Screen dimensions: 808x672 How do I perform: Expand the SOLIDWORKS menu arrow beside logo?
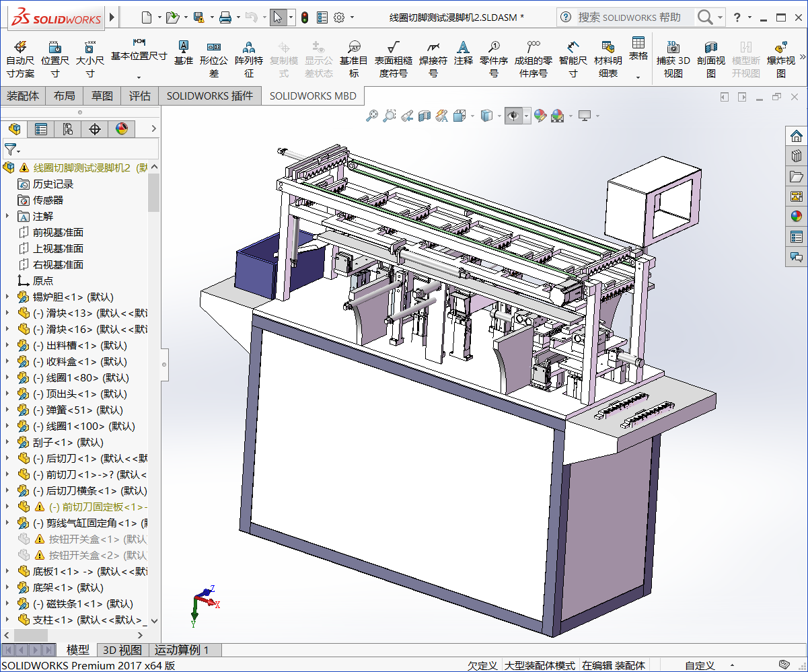112,17
